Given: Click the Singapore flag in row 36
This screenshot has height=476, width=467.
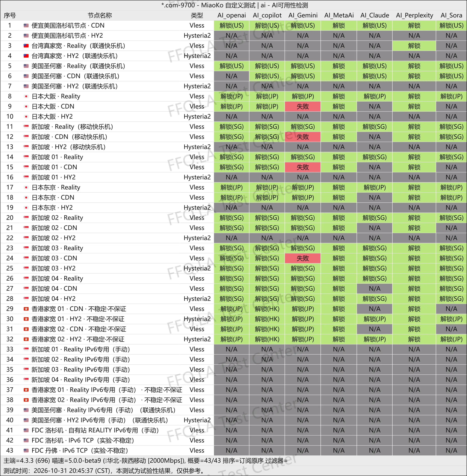Looking at the screenshot, I should pyautogui.click(x=26, y=380).
